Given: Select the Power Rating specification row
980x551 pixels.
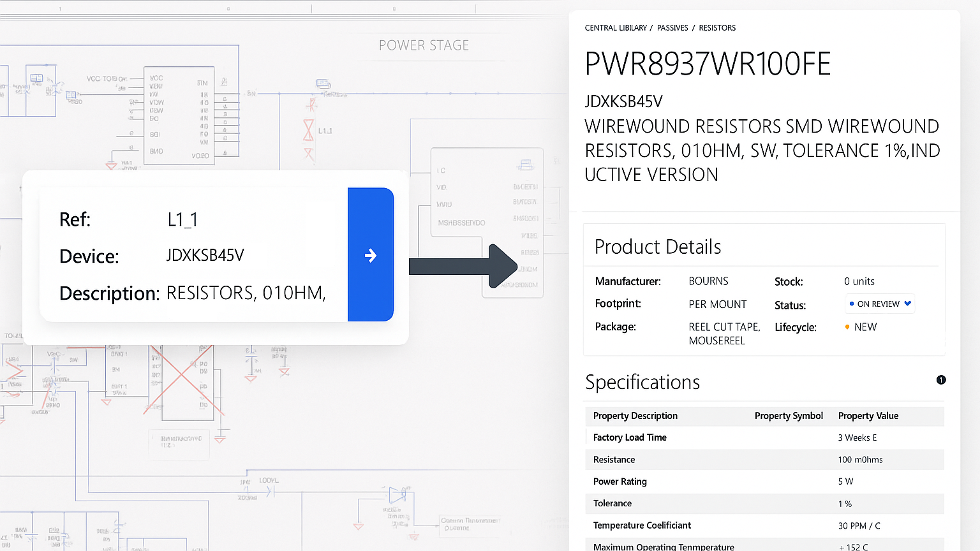Looking at the screenshot, I should pyautogui.click(x=764, y=481).
